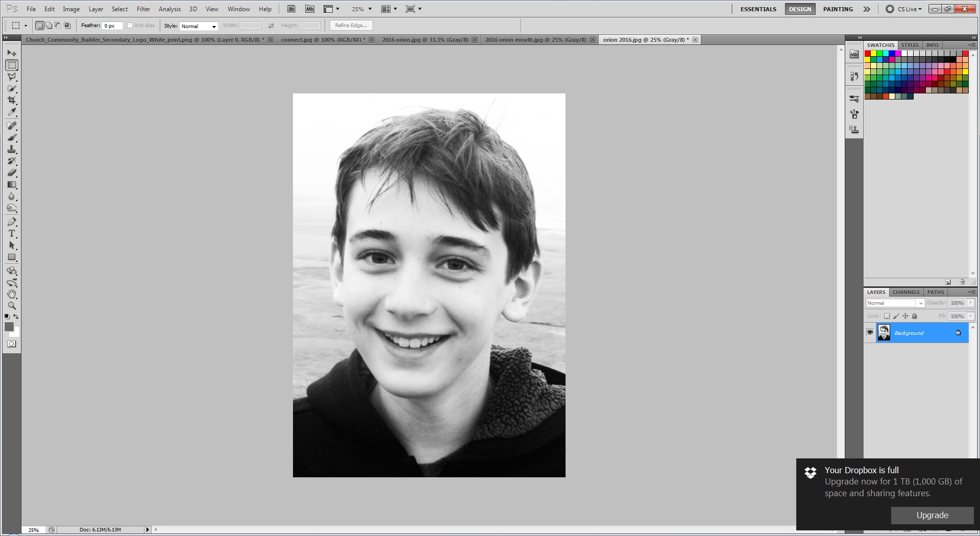Select the Gradient tool
This screenshot has width=980, height=536.
(12, 184)
